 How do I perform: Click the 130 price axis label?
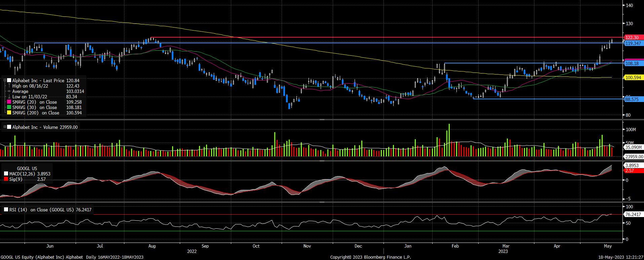[630, 24]
